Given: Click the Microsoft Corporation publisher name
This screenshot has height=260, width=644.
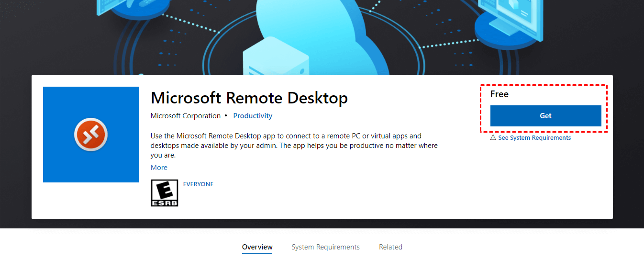Looking at the screenshot, I should (x=186, y=116).
